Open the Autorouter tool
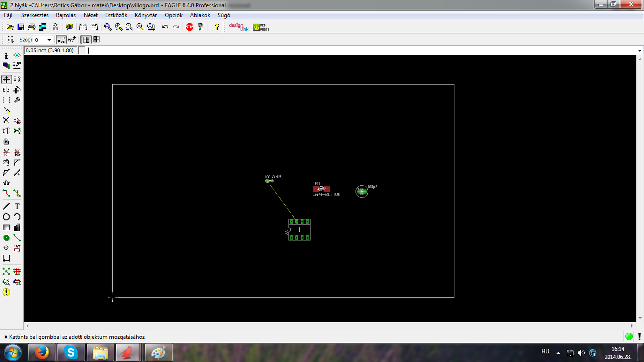Image resolution: width=644 pixels, height=362 pixels. (x=17, y=272)
